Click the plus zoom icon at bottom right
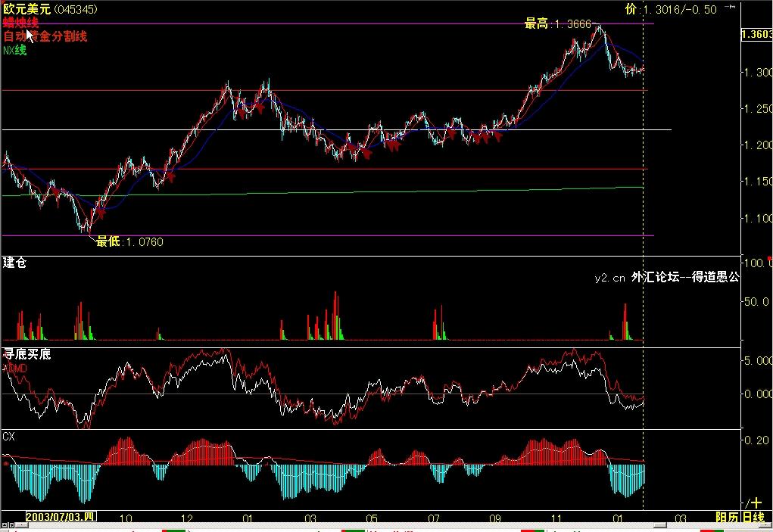The height and width of the screenshot is (532, 773). pyautogui.click(x=755, y=502)
